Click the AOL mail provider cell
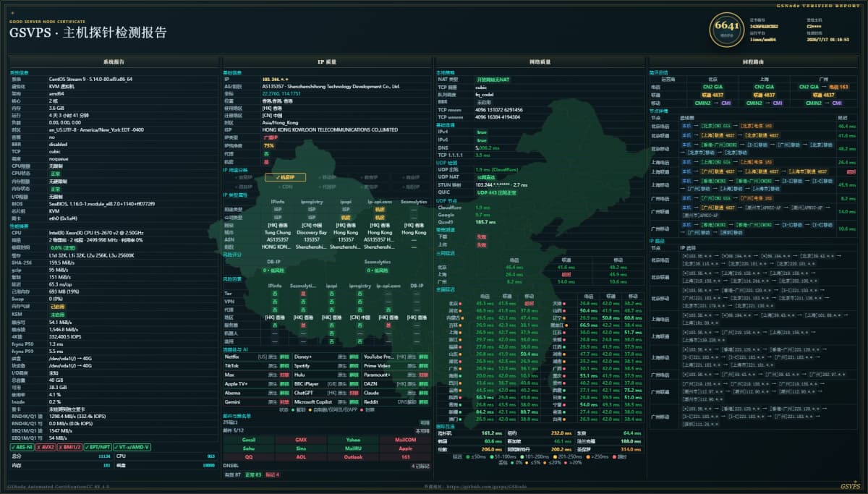Viewport: 868px width, 494px height. [301, 457]
